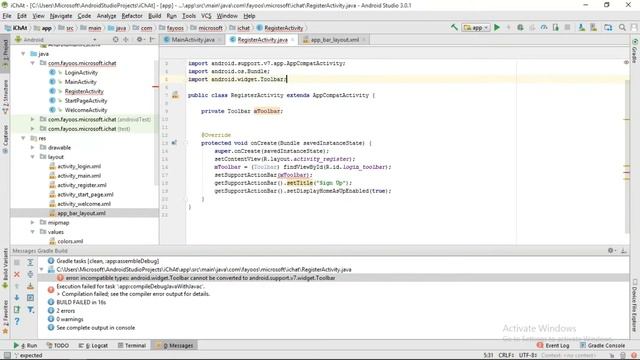Screen dimensions: 640x360
Task: Collapse the layout folder
Action: click(32, 157)
